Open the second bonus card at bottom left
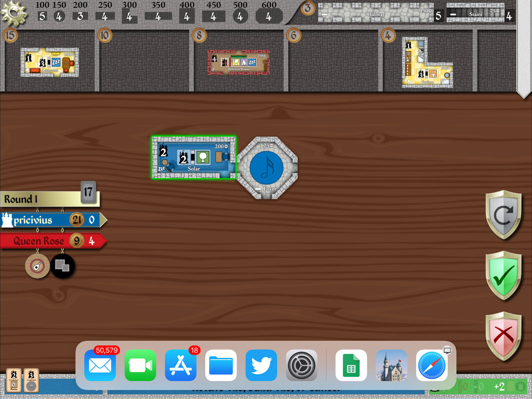This screenshot has width=532, height=399. tap(31, 380)
